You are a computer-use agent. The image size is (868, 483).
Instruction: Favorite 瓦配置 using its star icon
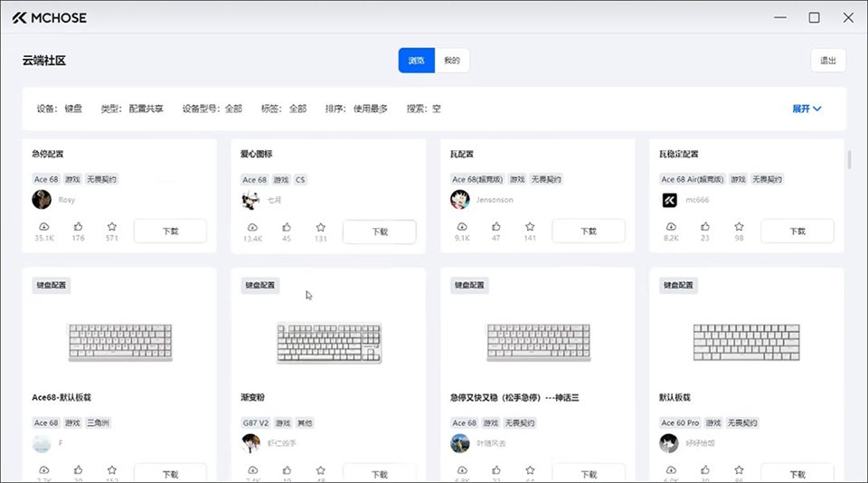click(x=530, y=226)
